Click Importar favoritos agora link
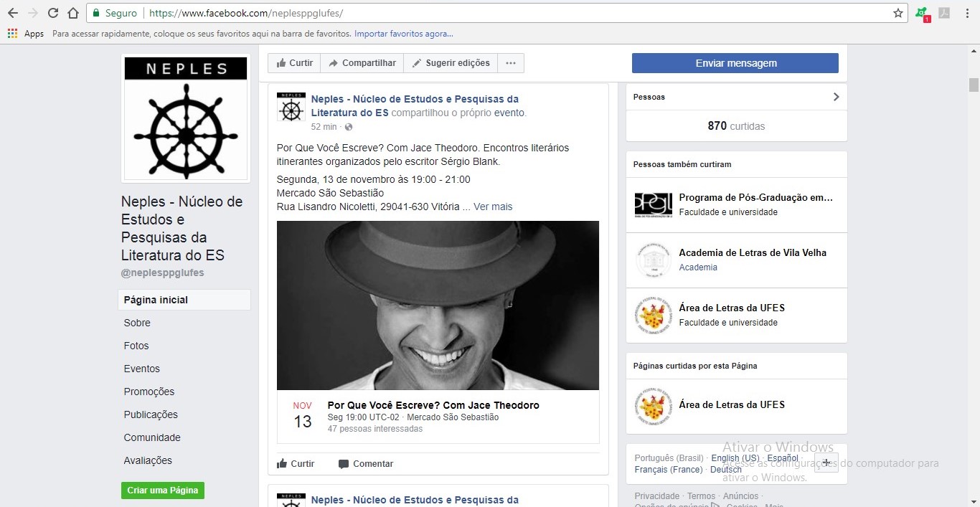 404,34
